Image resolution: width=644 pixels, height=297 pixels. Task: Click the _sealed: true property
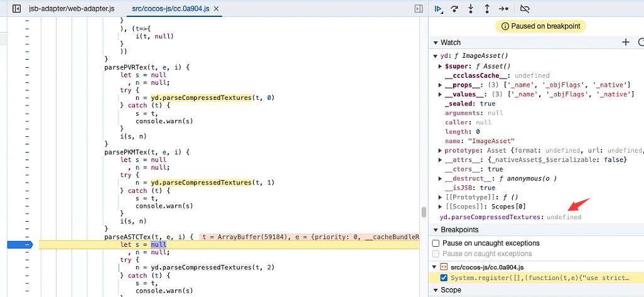(x=470, y=104)
